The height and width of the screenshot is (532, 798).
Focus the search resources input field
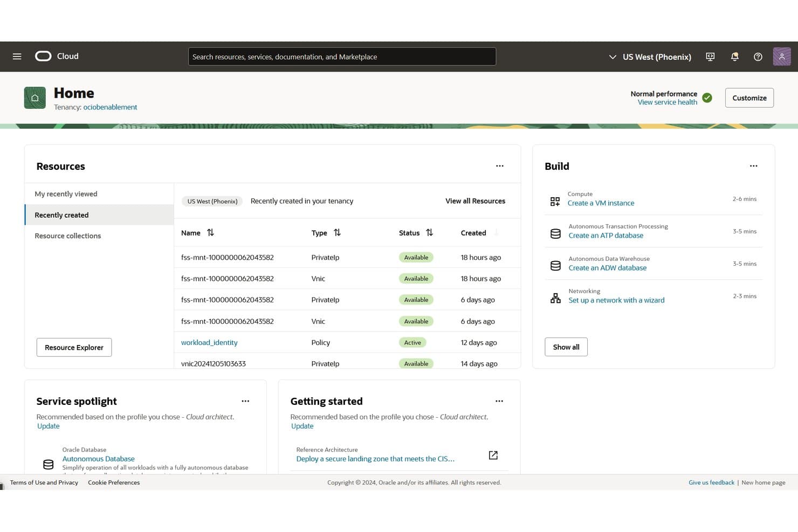342,57
